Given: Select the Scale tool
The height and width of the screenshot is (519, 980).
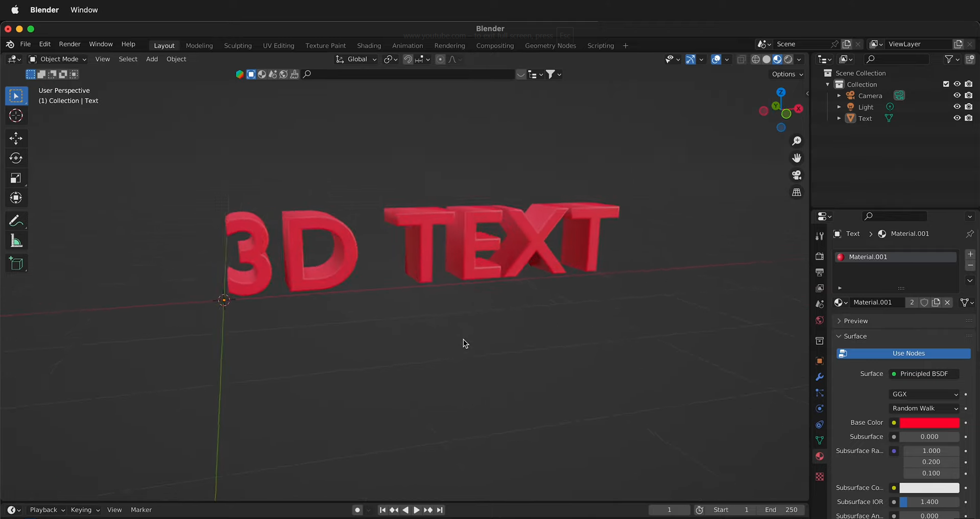Looking at the screenshot, I should (16, 178).
